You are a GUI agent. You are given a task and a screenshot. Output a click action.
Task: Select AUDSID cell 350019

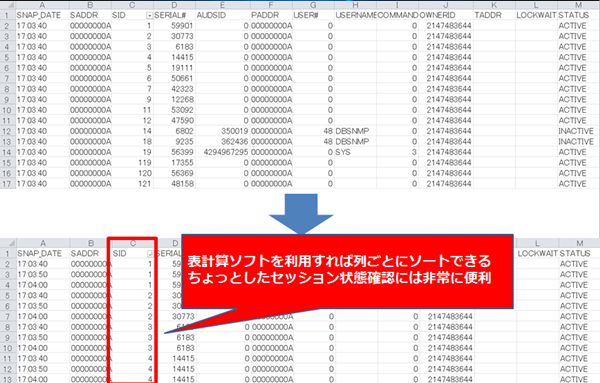(x=223, y=131)
